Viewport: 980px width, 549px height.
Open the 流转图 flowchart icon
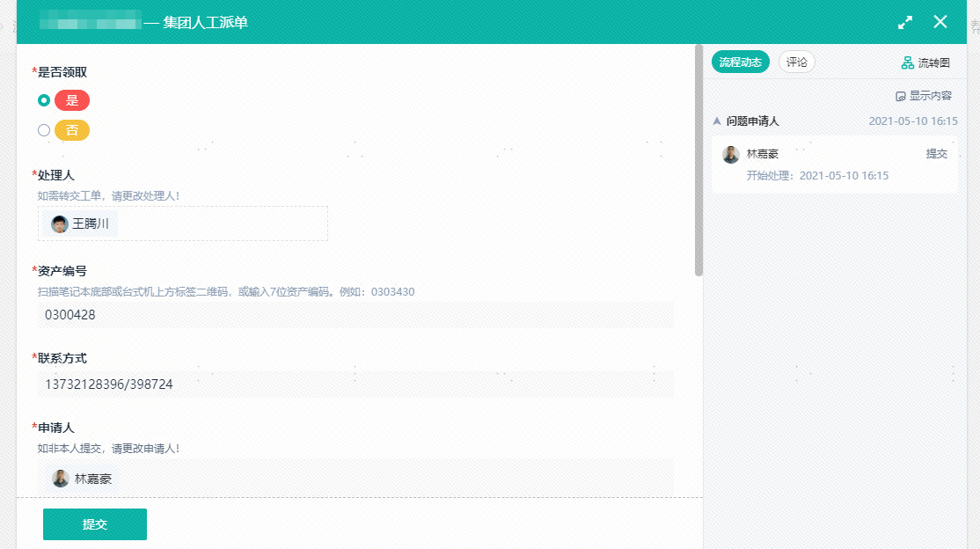click(x=907, y=62)
